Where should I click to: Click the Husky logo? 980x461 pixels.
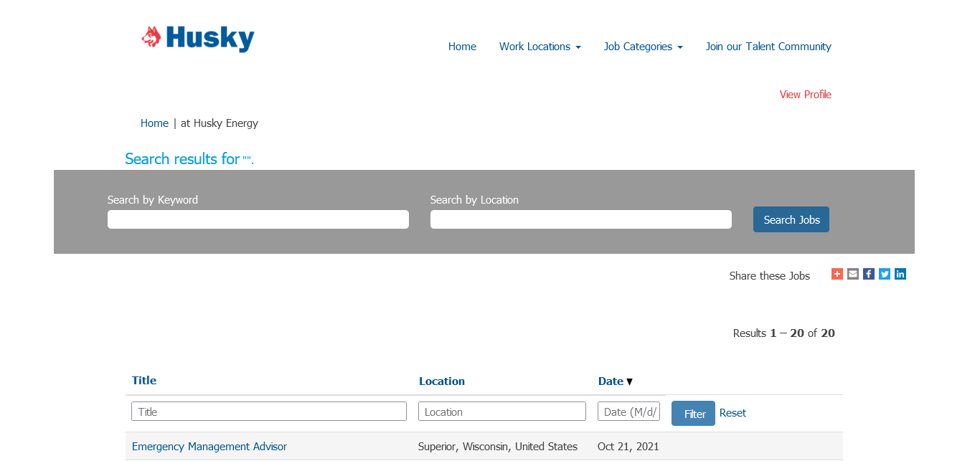coord(198,38)
